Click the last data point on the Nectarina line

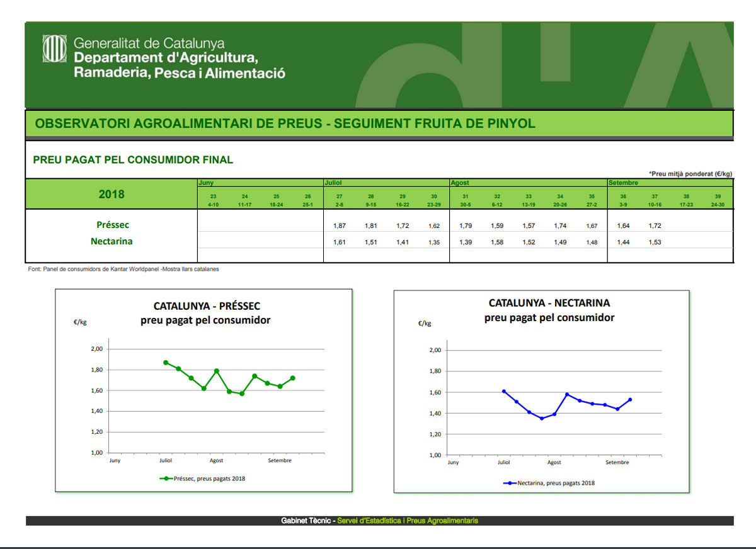tap(629, 400)
